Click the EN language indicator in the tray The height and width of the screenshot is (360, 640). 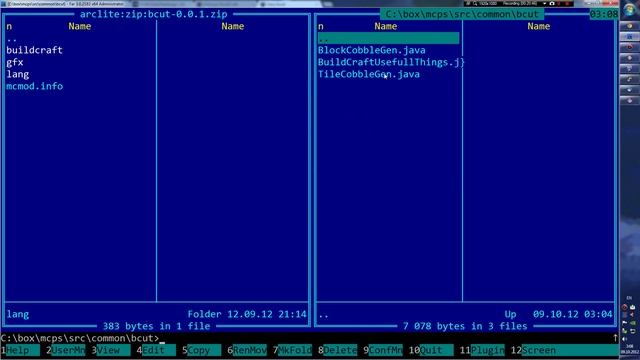click(x=629, y=298)
